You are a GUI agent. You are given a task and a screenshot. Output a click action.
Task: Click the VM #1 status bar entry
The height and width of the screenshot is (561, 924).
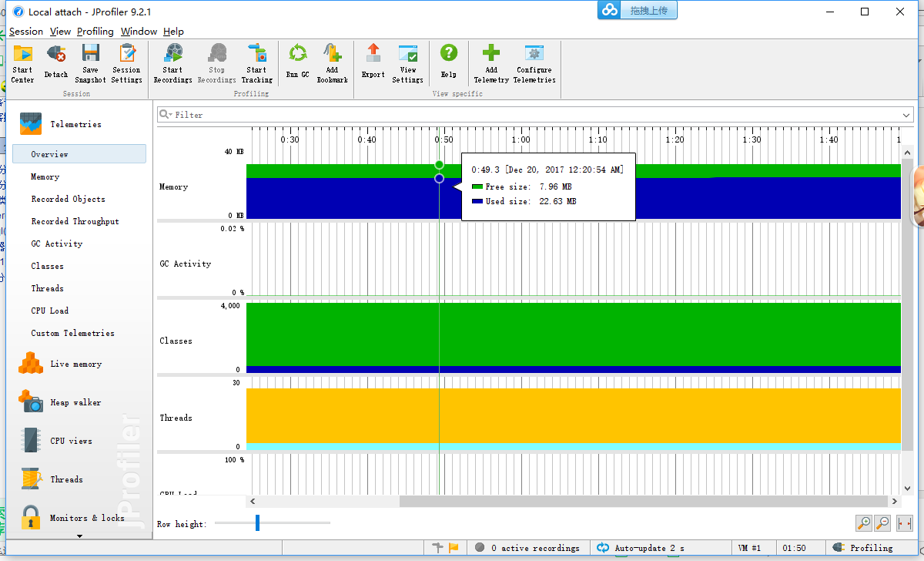(749, 548)
